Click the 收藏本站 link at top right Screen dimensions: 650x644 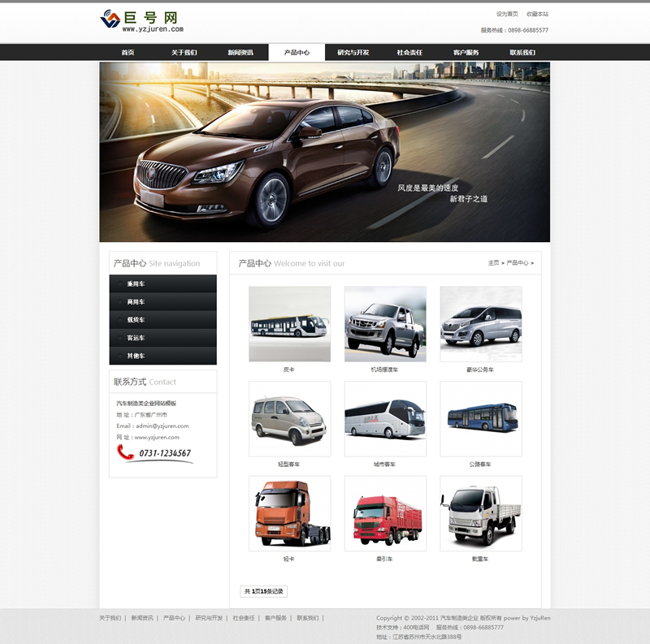tap(537, 14)
